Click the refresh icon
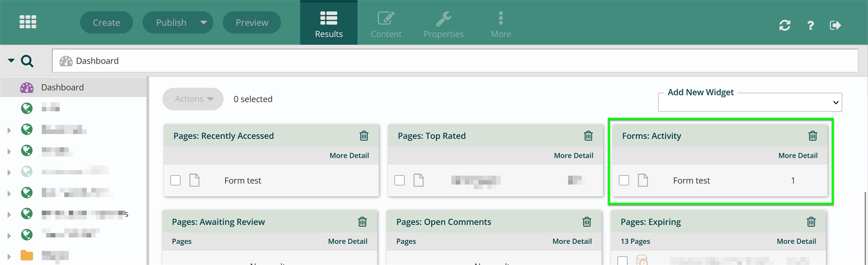The height and width of the screenshot is (265, 868). tap(785, 25)
